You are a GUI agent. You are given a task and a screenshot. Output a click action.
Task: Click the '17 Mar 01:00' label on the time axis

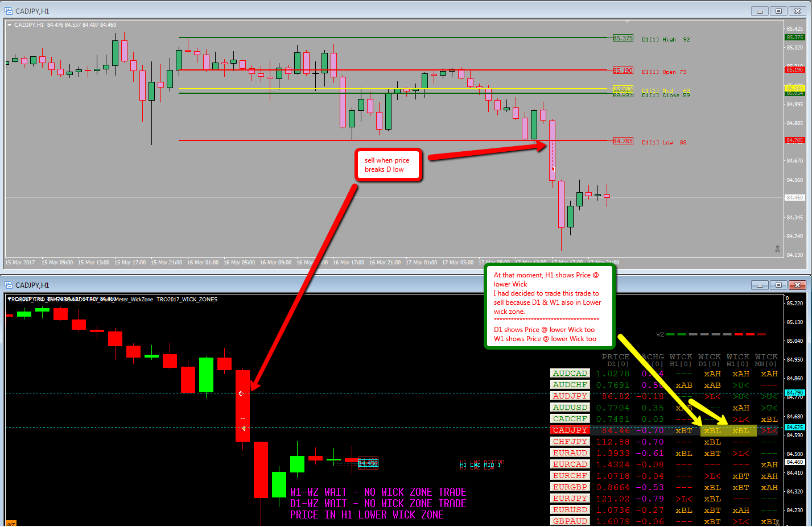(422, 263)
